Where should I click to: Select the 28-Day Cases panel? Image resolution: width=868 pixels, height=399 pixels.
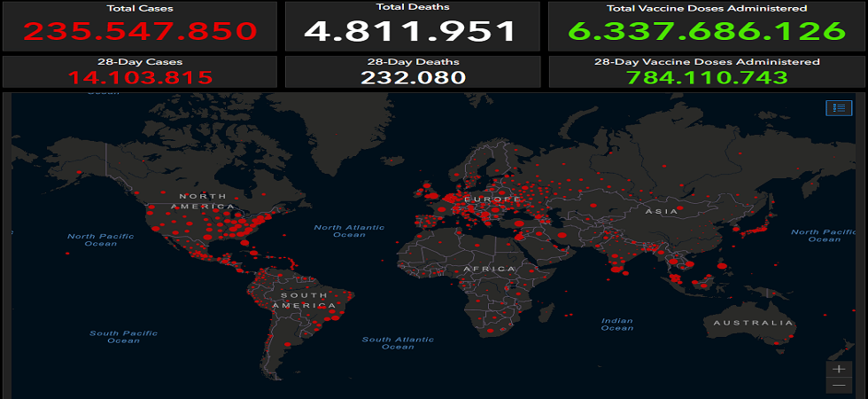pyautogui.click(x=140, y=71)
